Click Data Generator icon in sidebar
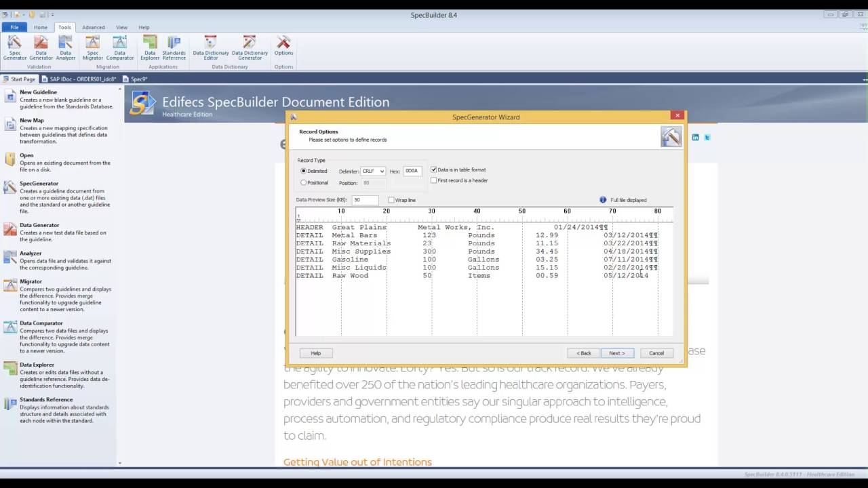This screenshot has width=868, height=488. pos(9,229)
